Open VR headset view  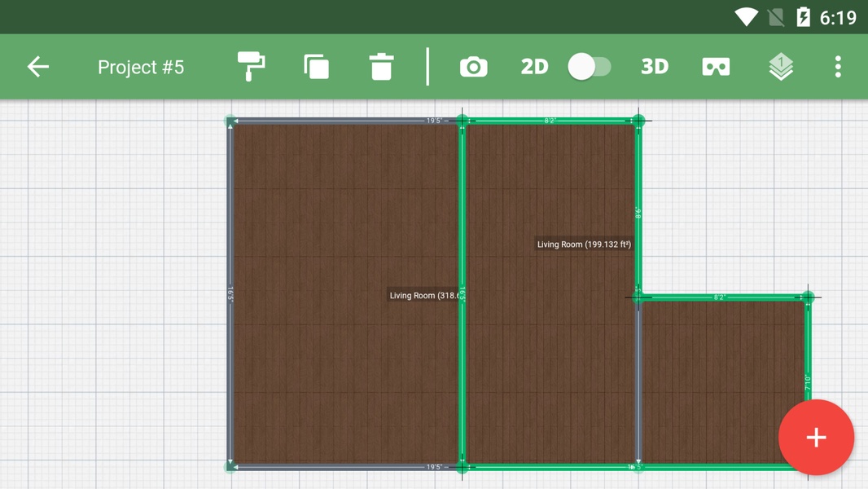pos(716,67)
